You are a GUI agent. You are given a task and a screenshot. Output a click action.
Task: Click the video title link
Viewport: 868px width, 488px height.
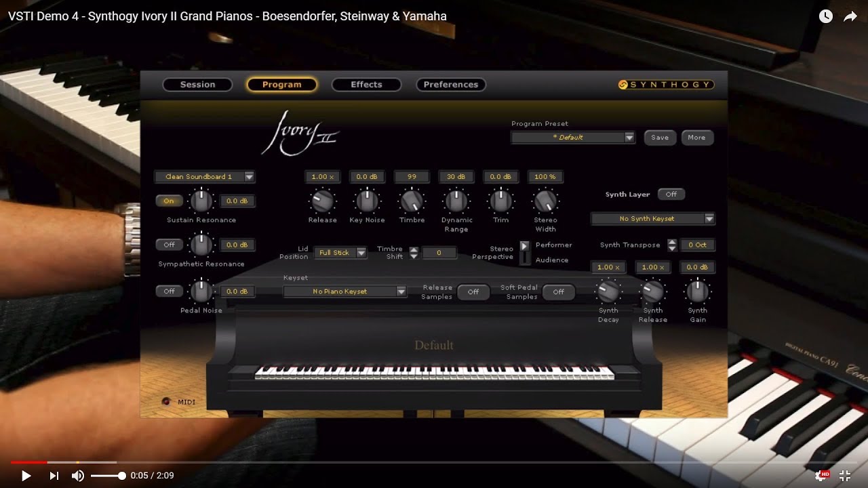point(227,16)
